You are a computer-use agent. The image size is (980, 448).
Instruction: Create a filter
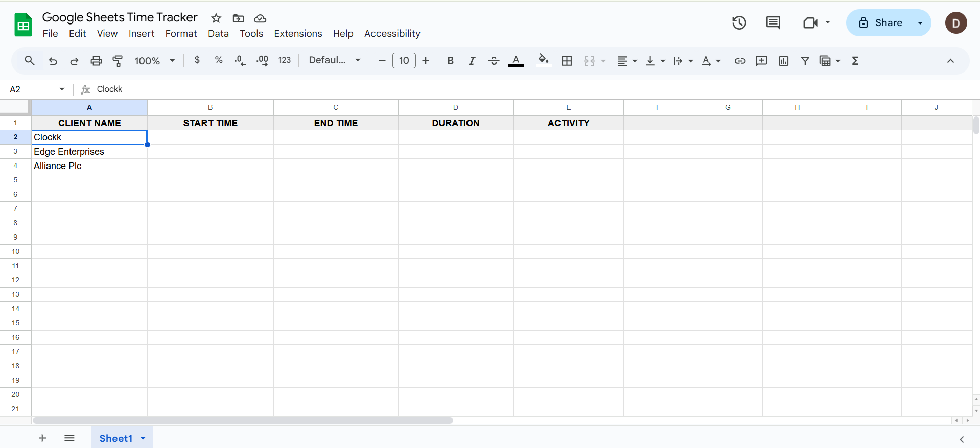pyautogui.click(x=805, y=61)
